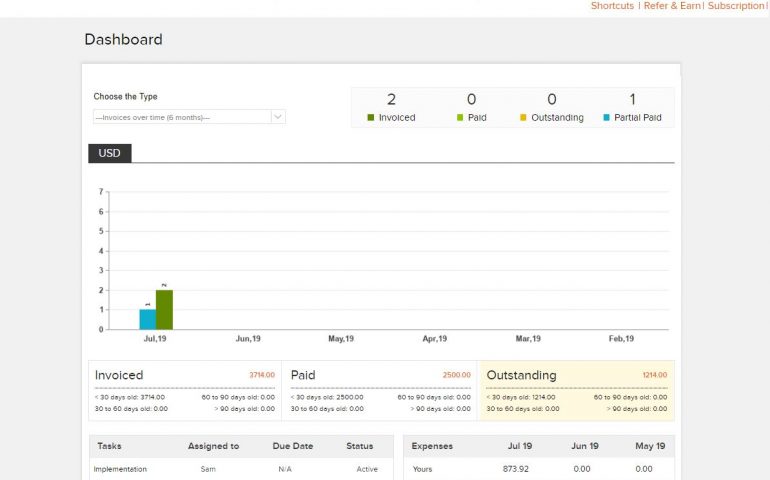
Task: Click the Tasks column header
Action: click(x=108, y=446)
